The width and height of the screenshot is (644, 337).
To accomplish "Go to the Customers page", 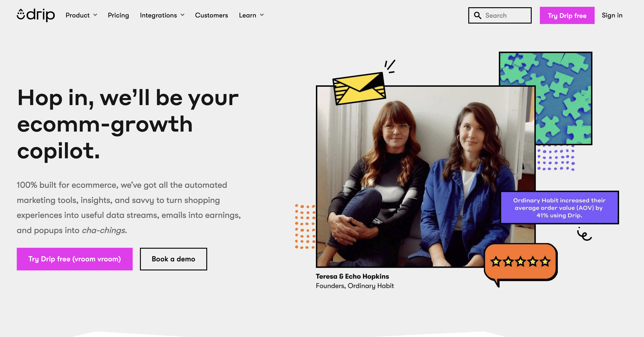I will point(211,15).
